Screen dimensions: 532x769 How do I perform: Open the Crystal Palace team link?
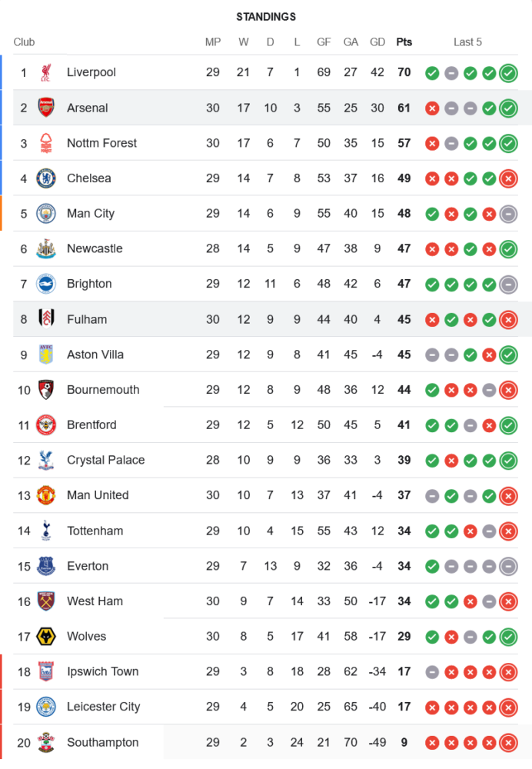point(105,460)
